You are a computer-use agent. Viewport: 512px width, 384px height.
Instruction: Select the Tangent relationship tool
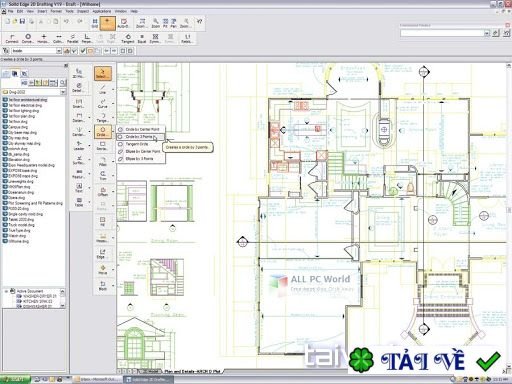pyautogui.click(x=128, y=38)
